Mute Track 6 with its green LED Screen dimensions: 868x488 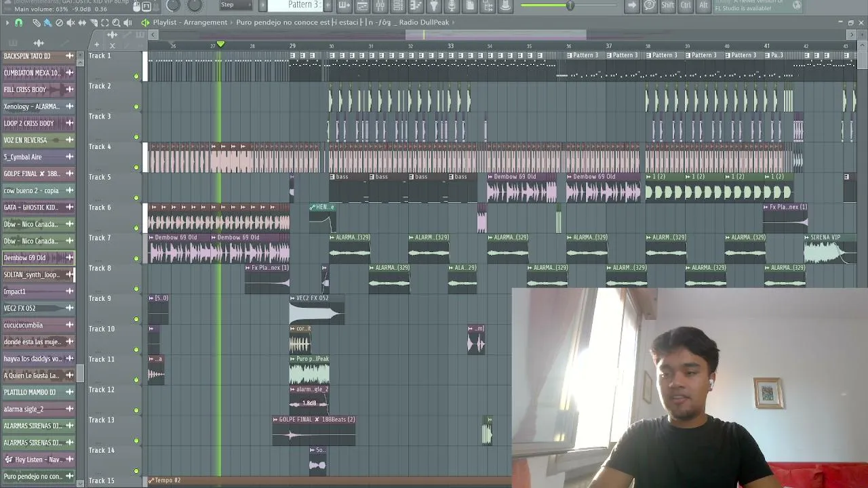pyautogui.click(x=136, y=228)
